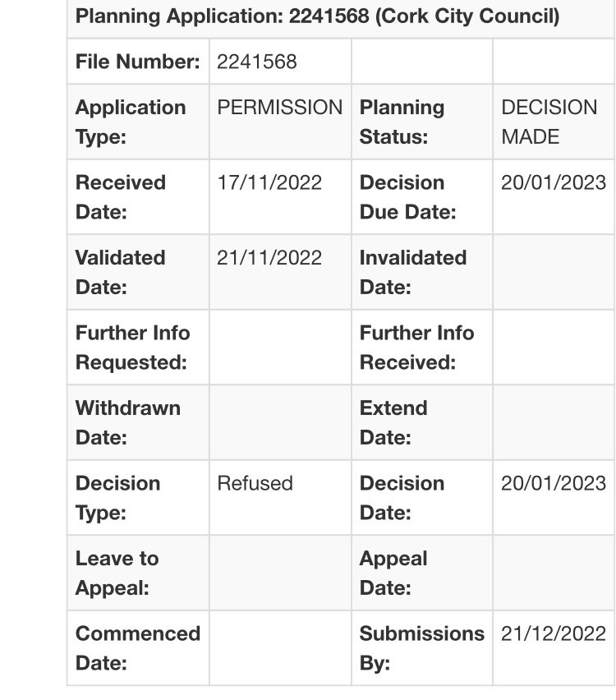Click the Further Info Requested label
The image size is (616, 700).
(x=132, y=348)
